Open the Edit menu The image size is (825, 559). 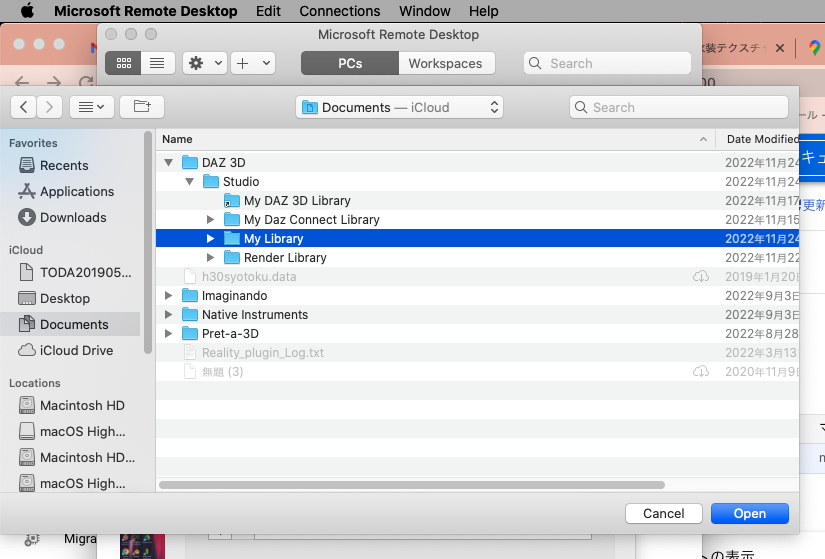coord(268,11)
